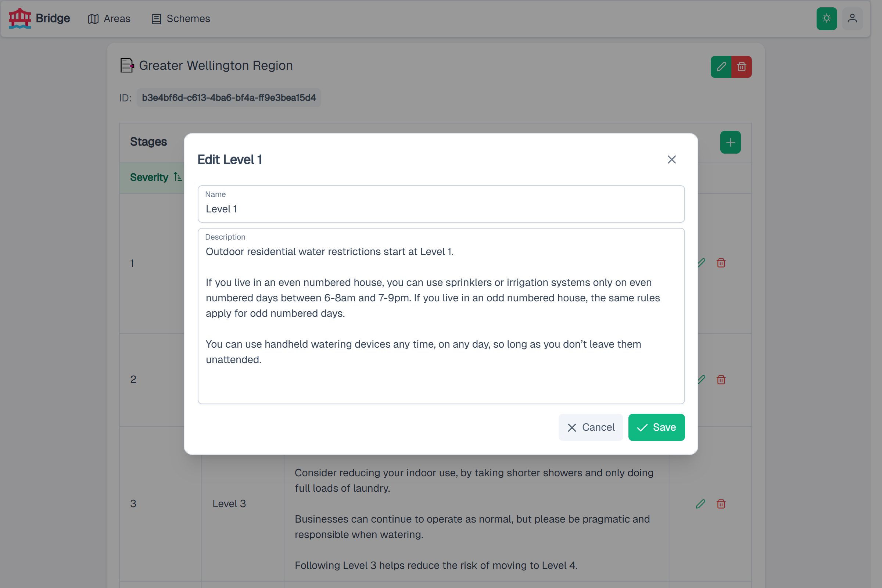Add a new stage with plus button
Image resolution: width=882 pixels, height=588 pixels.
[x=730, y=142]
